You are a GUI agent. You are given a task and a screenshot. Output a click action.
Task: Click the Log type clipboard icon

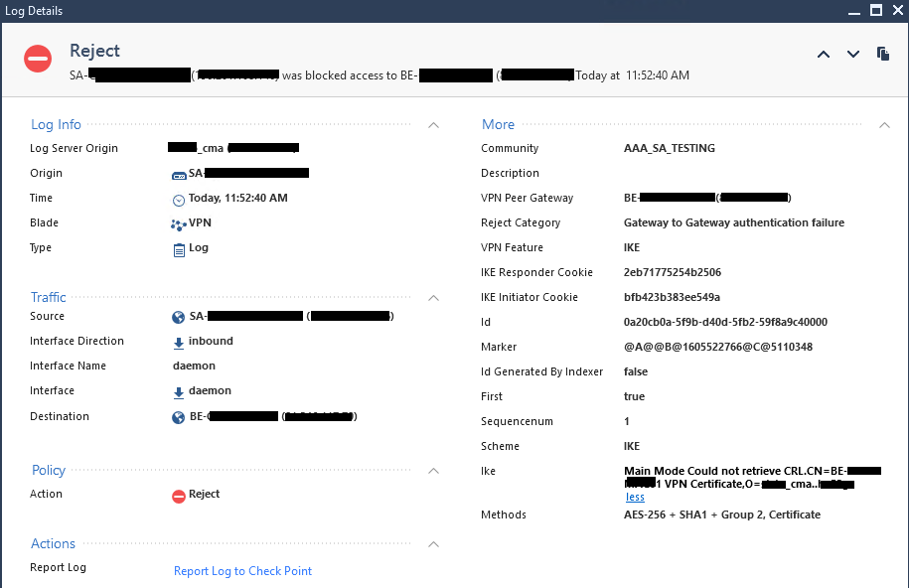tap(179, 248)
